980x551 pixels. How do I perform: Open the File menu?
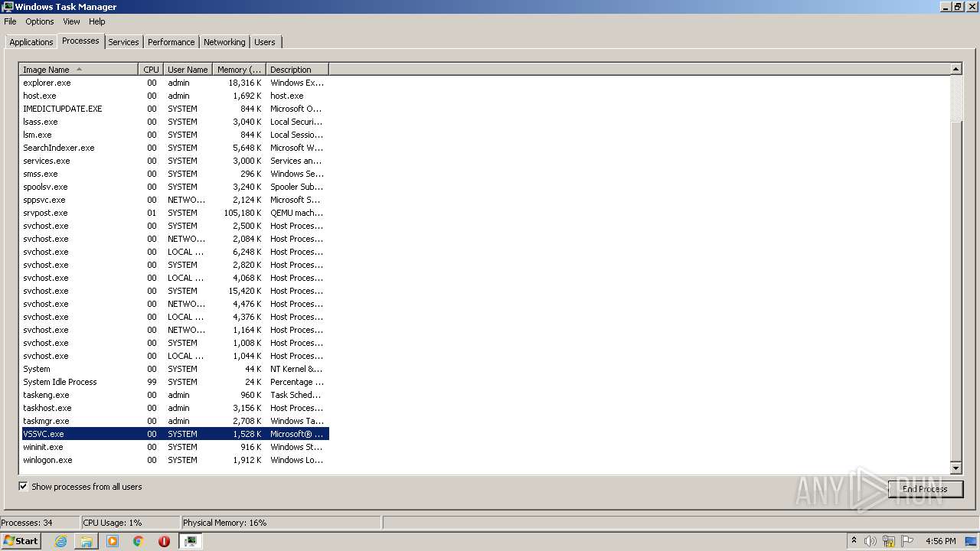coord(10,21)
